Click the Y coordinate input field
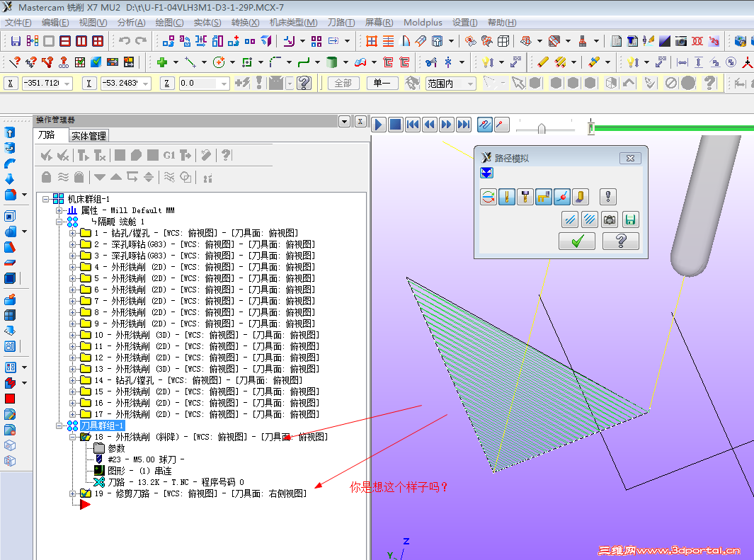Viewport: 754px width, 560px height. point(122,84)
